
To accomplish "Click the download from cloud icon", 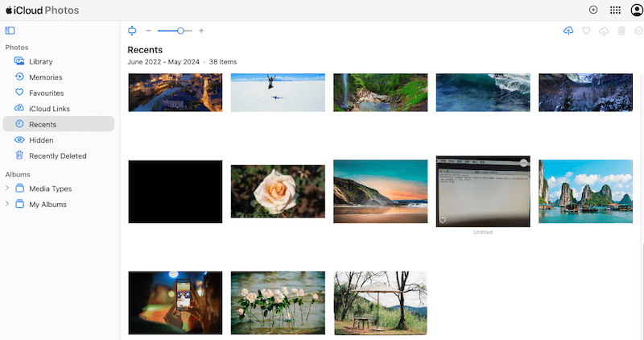I will (604, 31).
